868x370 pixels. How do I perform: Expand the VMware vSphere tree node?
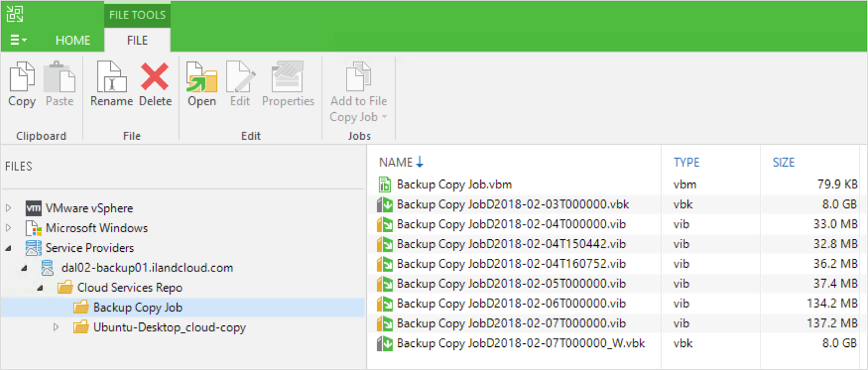pos(8,208)
